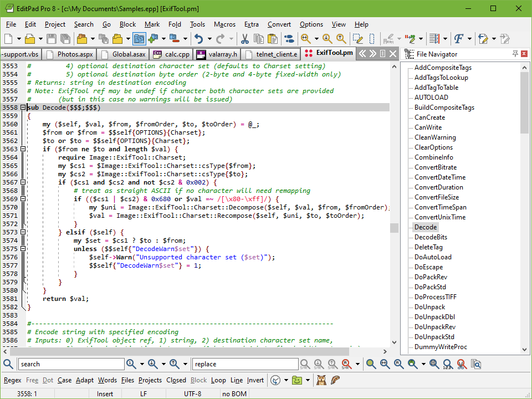The image size is (532, 399).
Task: Click the magnifier icon left of search box
Action: click(8, 364)
